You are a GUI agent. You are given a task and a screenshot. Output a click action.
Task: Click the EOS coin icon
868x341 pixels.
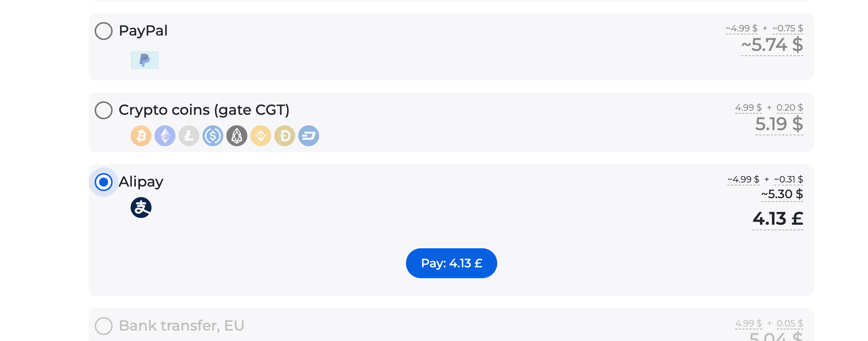237,136
